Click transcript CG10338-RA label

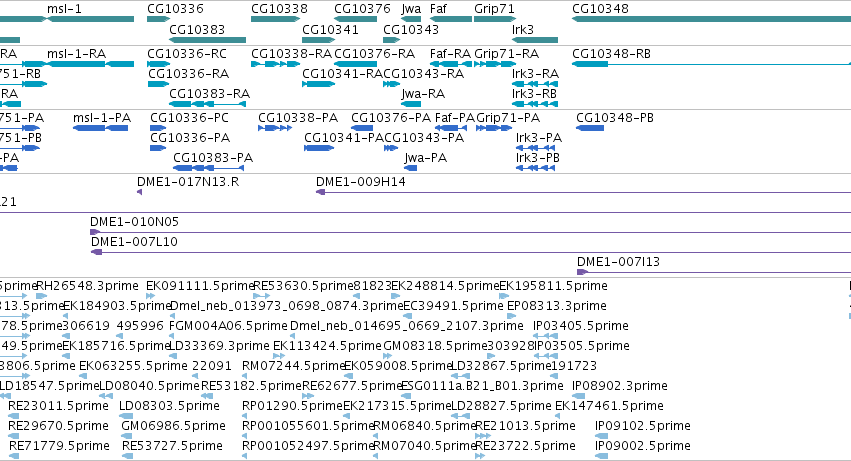coord(291,54)
